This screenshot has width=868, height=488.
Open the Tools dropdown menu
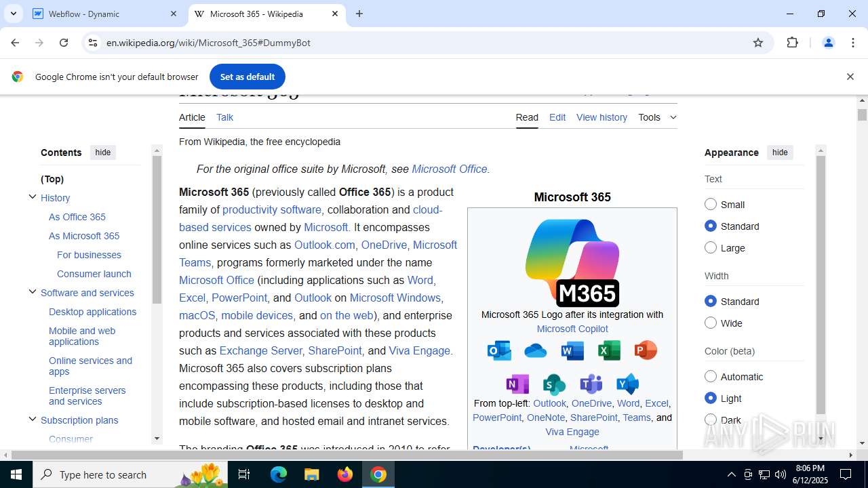[657, 117]
